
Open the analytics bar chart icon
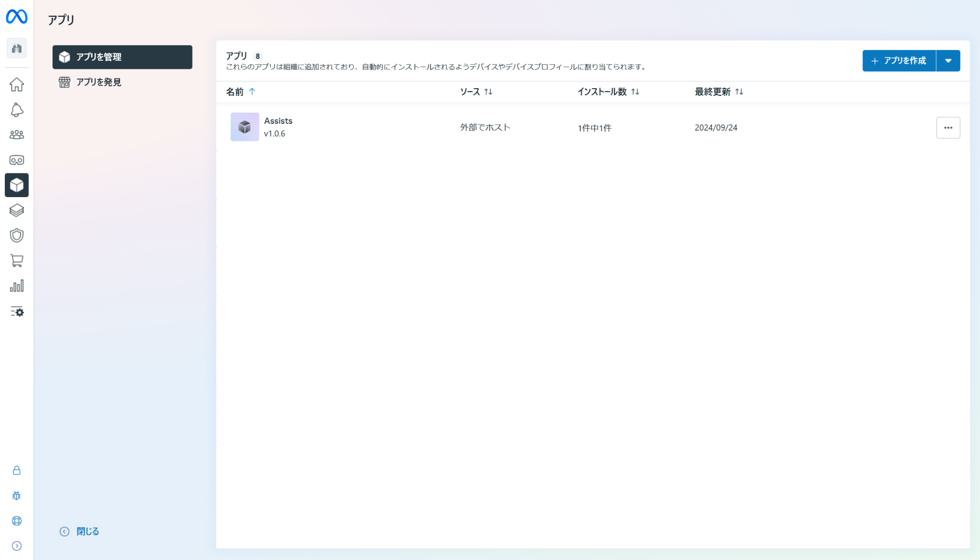17,286
